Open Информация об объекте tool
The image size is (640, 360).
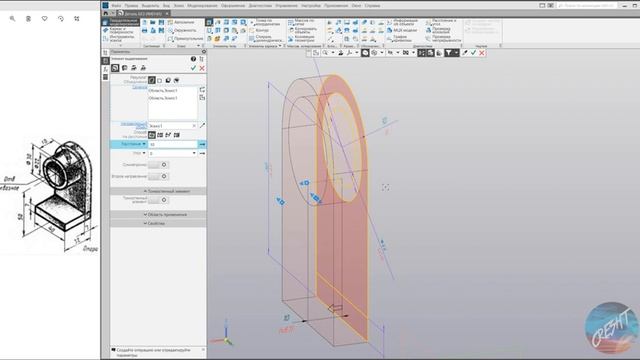coord(402,22)
